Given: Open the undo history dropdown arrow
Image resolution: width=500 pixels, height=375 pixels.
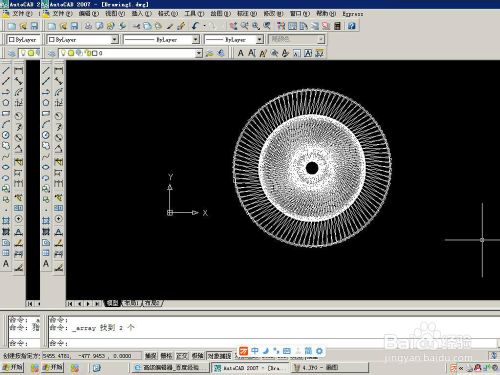Looking at the screenshot, I should click(204, 26).
